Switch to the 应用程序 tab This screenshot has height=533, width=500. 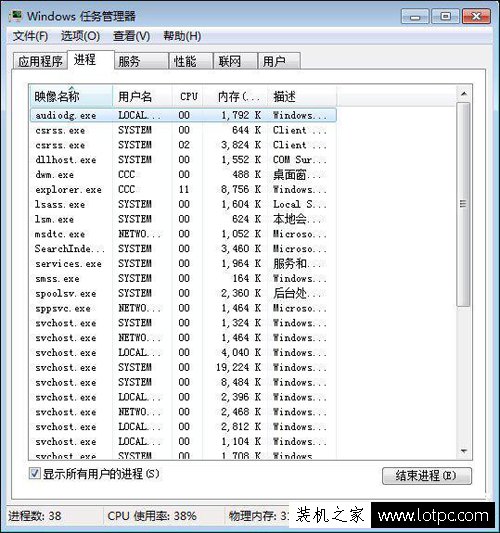coord(40,62)
